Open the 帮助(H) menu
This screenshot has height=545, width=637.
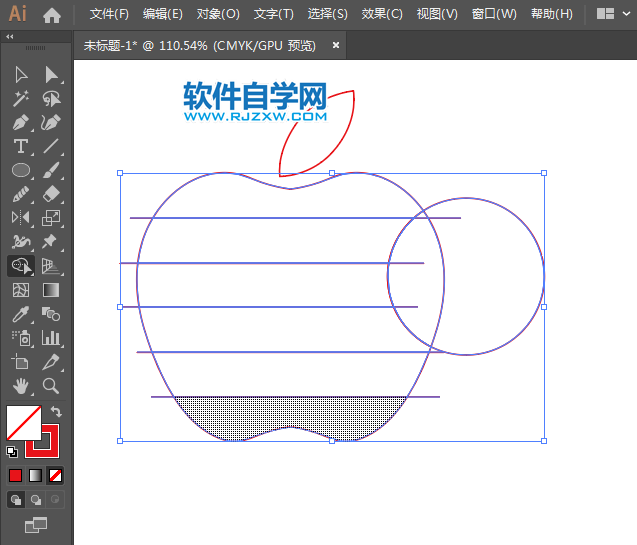pos(552,14)
